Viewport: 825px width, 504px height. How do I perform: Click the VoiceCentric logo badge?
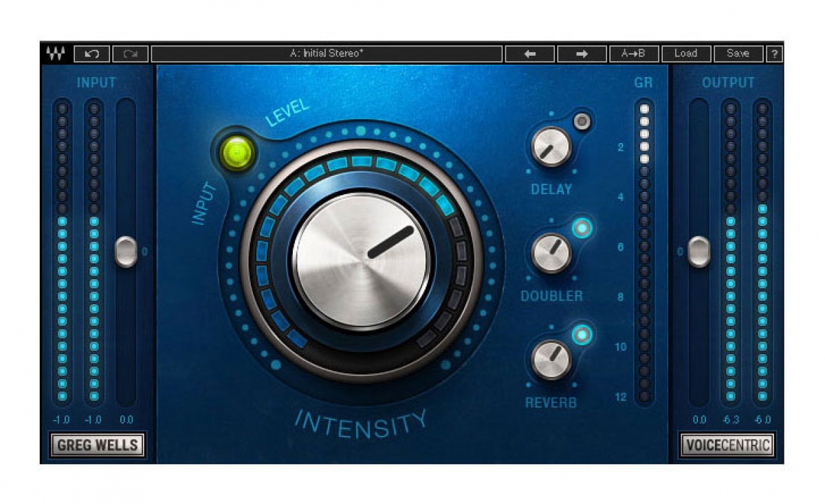point(727,445)
